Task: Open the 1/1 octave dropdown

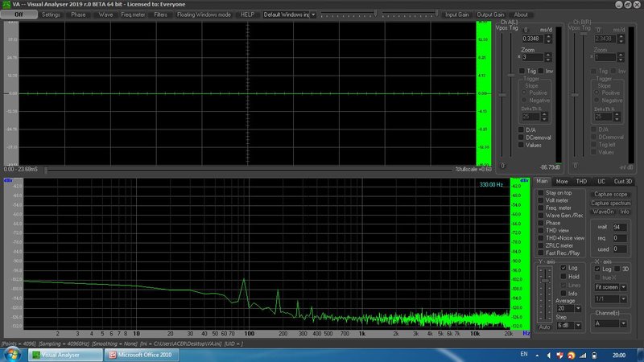Action: tap(623, 298)
